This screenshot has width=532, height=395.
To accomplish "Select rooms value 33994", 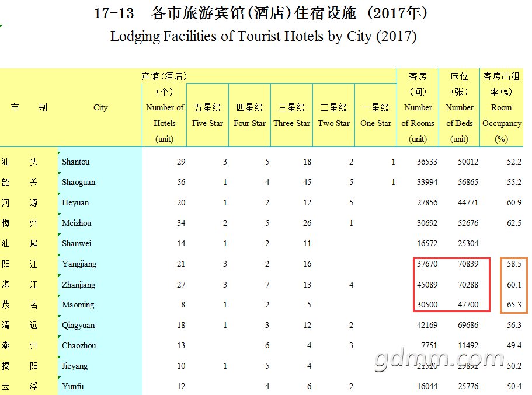I will click(427, 182).
